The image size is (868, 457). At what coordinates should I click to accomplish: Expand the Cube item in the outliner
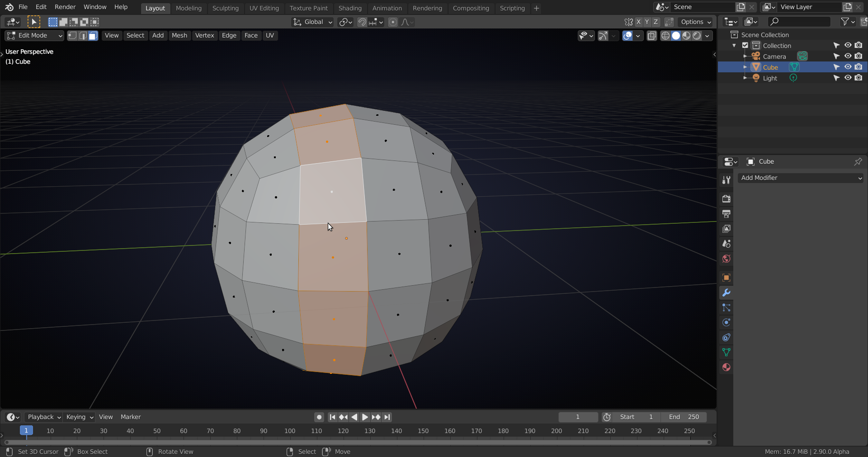coord(745,67)
